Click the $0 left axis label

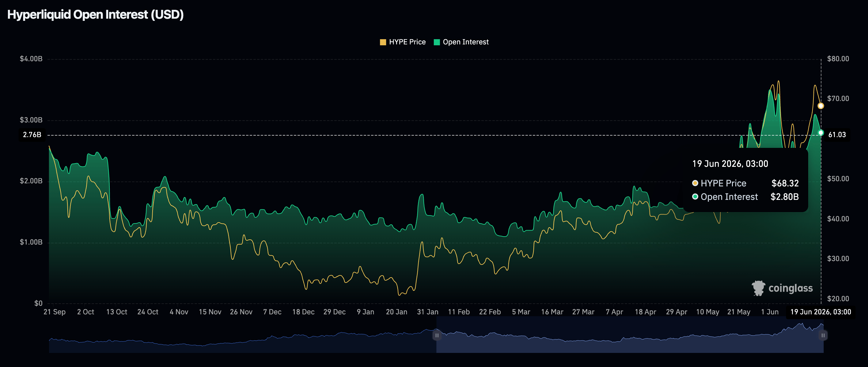pos(38,303)
